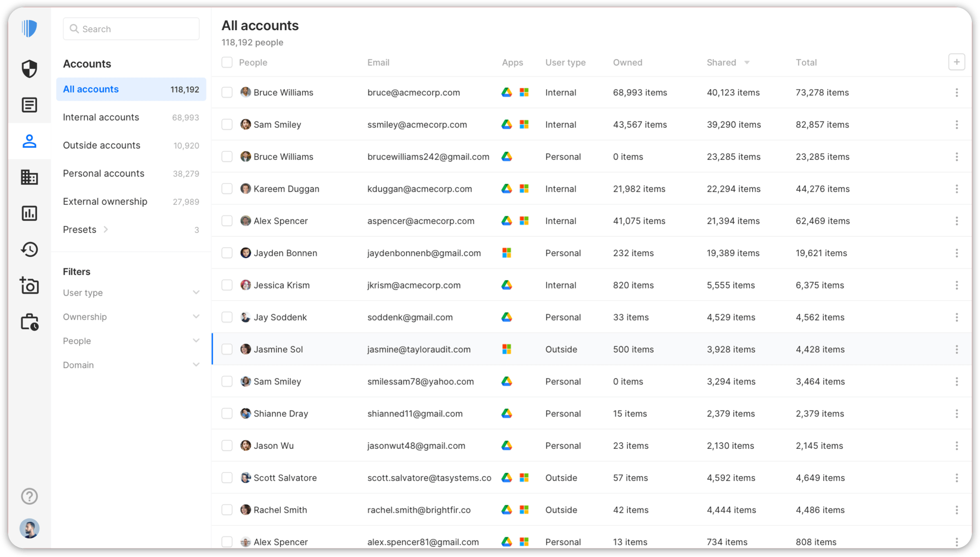This screenshot has width=980, height=557.
Task: Open the Reports document icon in sidebar
Action: point(29,105)
